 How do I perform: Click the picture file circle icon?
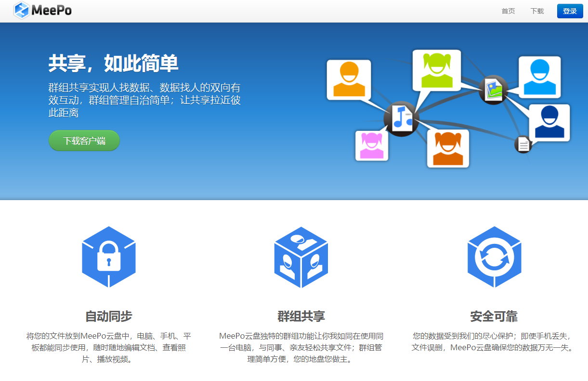494,89
